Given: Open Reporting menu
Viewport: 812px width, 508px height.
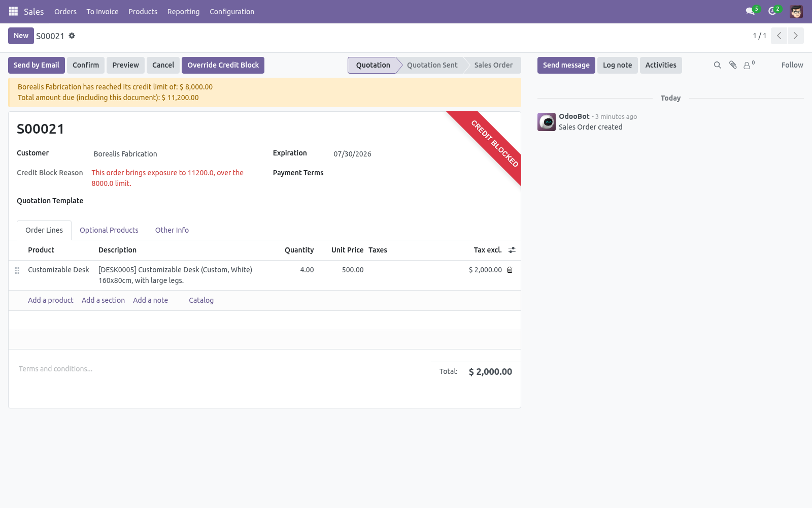Looking at the screenshot, I should pyautogui.click(x=183, y=11).
